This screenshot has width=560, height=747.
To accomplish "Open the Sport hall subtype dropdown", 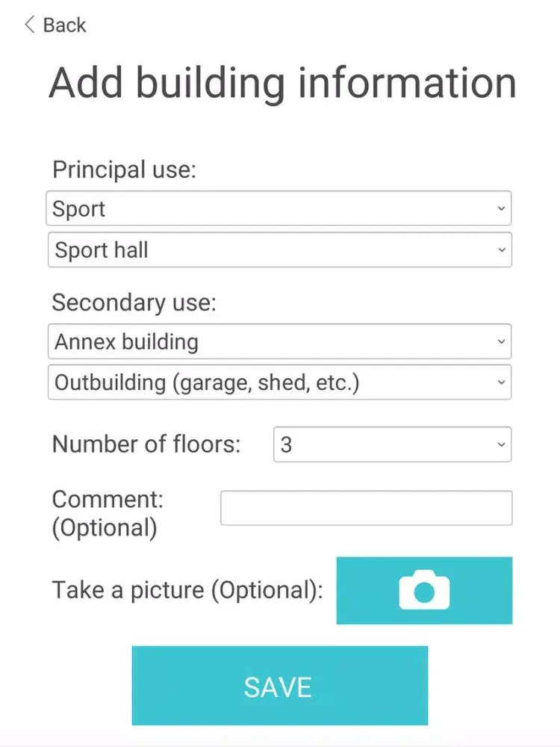I will click(280, 249).
